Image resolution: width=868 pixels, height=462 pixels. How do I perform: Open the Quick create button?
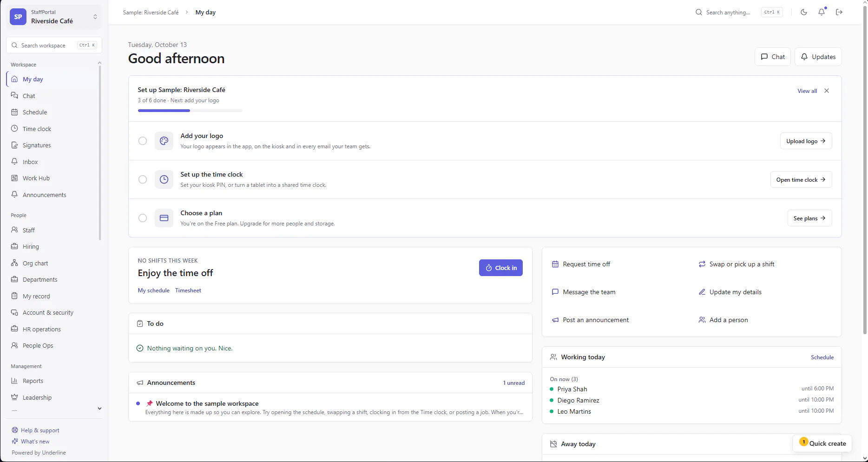822,443
